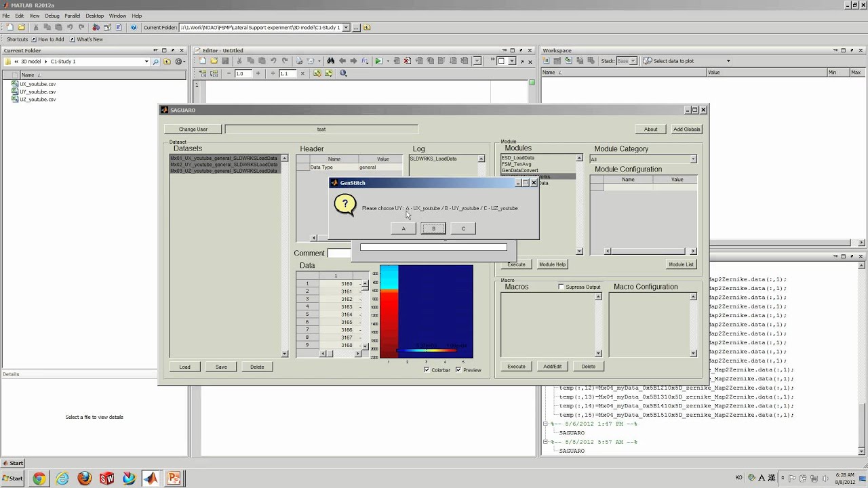This screenshot has height=488, width=868.
Task: Browse for folder using the ellipsis button
Action: point(357,28)
